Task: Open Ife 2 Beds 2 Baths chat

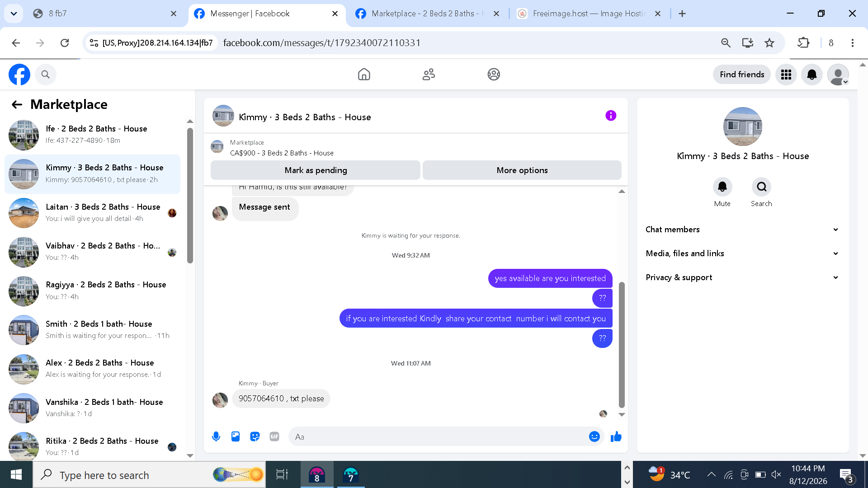Action: point(92,135)
